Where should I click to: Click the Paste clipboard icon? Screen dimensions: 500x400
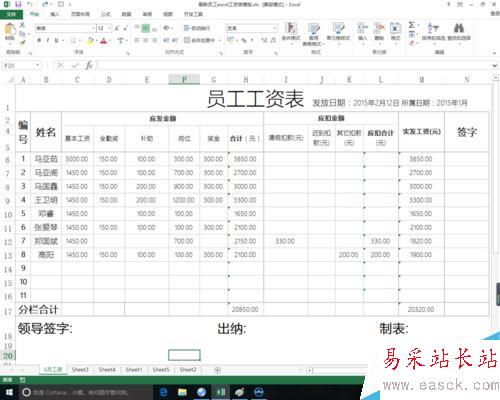point(10,30)
